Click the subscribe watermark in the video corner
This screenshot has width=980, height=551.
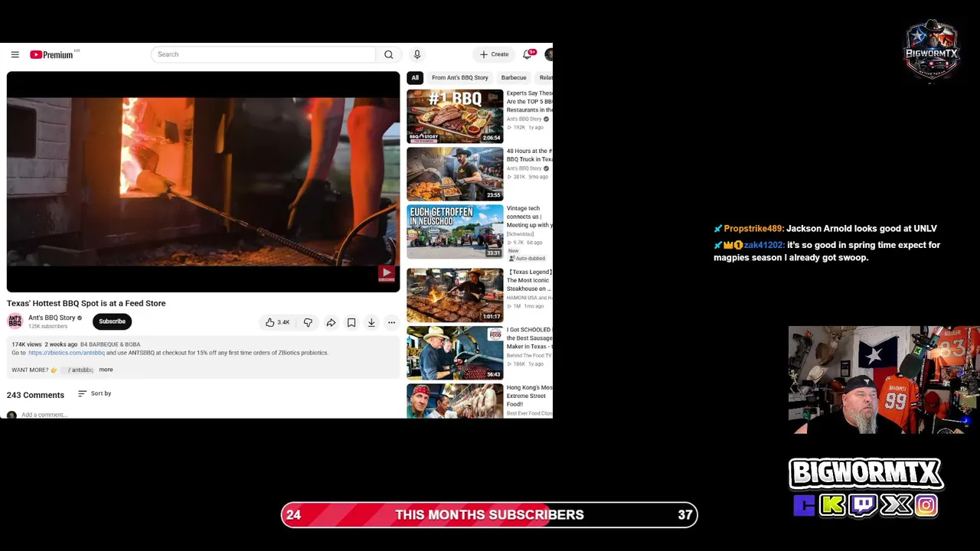point(386,273)
